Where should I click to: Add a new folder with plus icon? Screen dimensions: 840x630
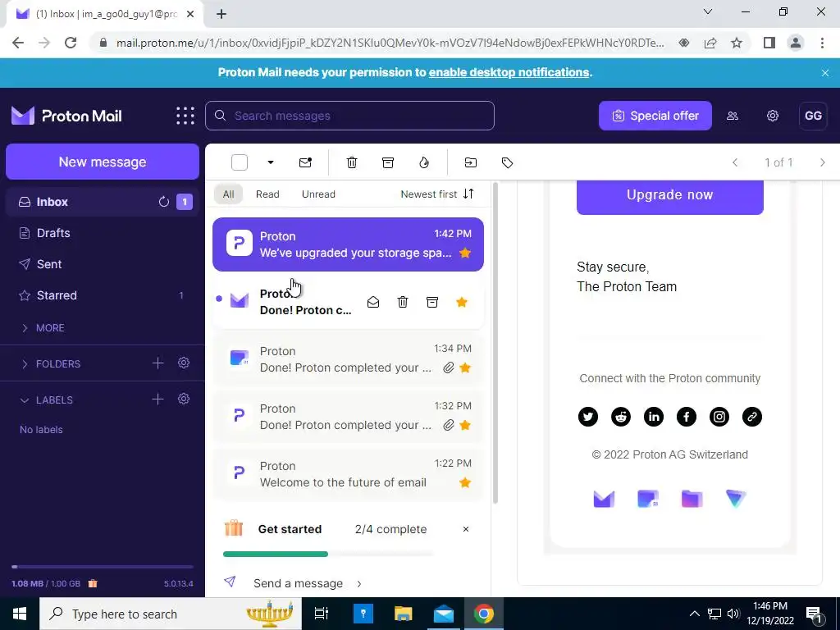pyautogui.click(x=157, y=363)
